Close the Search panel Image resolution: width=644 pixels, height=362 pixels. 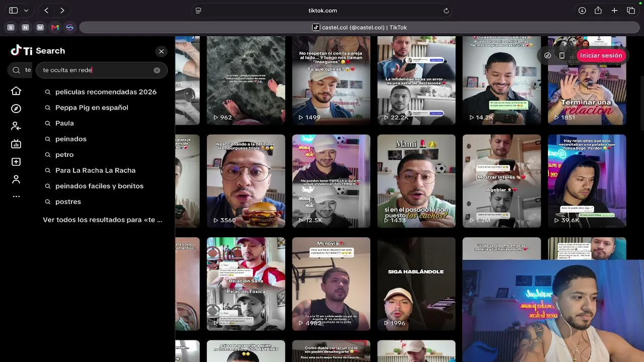tap(161, 51)
